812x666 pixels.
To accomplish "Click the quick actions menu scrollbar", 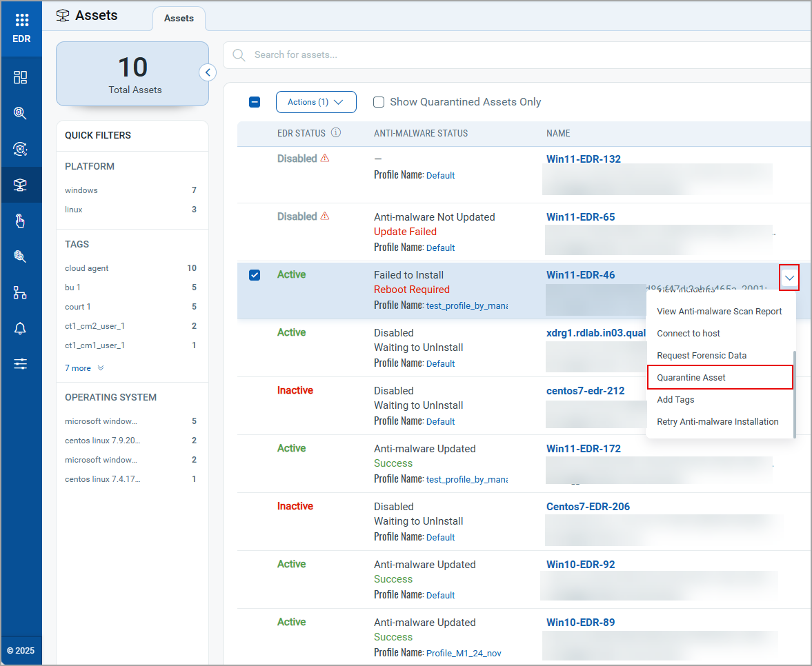I will point(794,393).
